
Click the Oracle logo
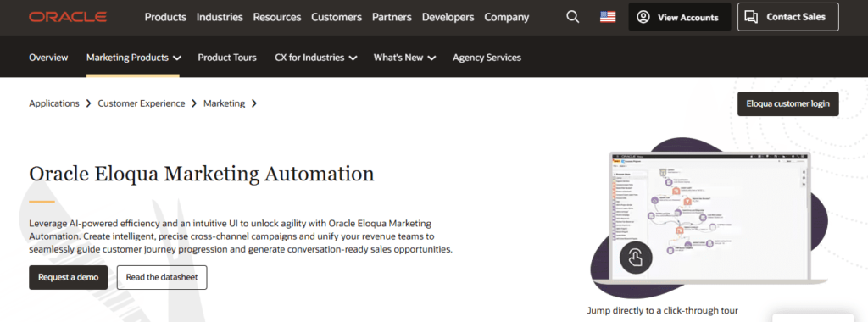click(x=68, y=17)
